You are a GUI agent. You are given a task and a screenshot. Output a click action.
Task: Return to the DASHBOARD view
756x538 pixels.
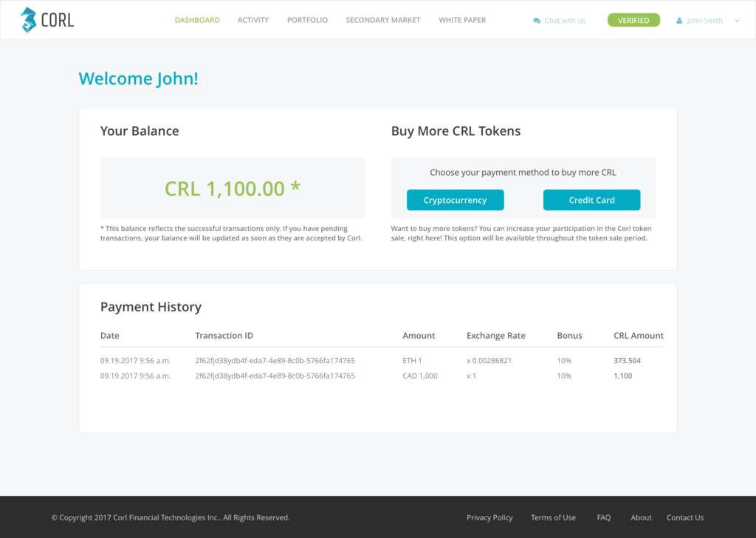197,20
